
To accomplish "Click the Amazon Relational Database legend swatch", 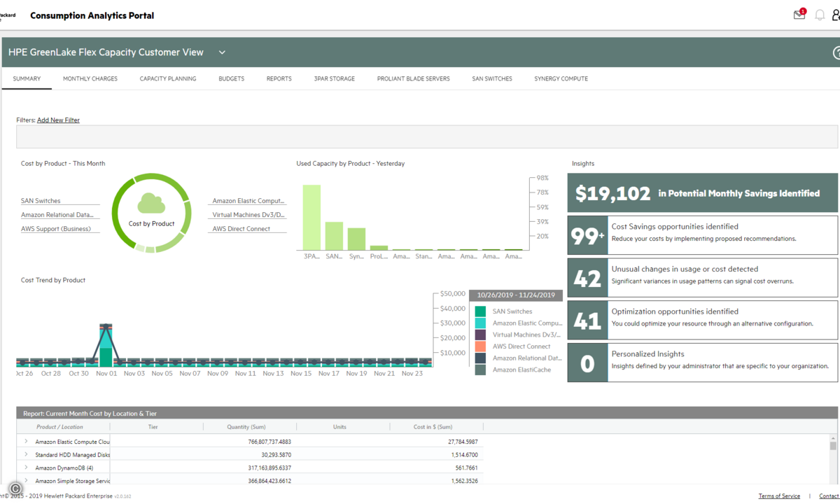I will [x=480, y=358].
